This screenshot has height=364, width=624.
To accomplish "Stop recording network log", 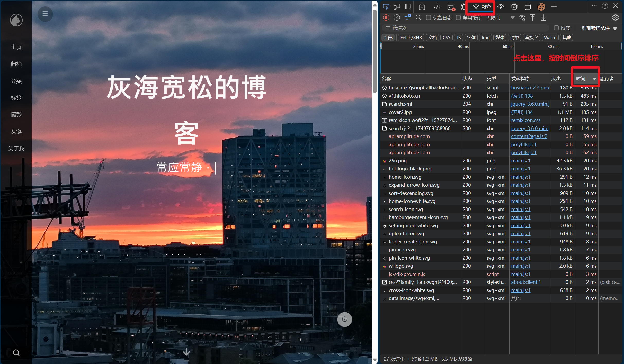I will click(386, 17).
